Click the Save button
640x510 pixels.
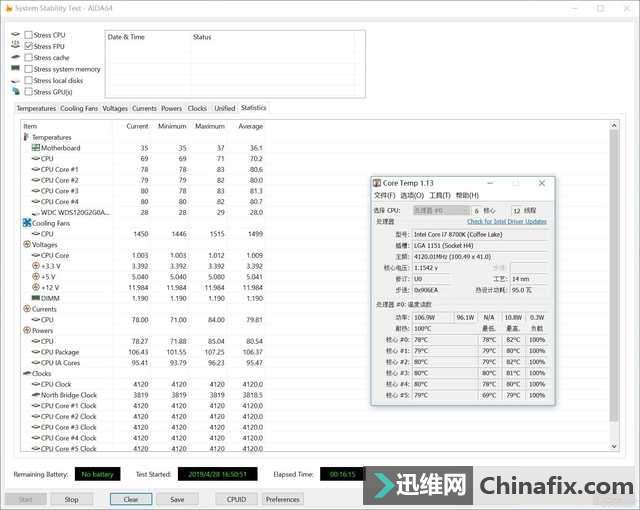(177, 499)
